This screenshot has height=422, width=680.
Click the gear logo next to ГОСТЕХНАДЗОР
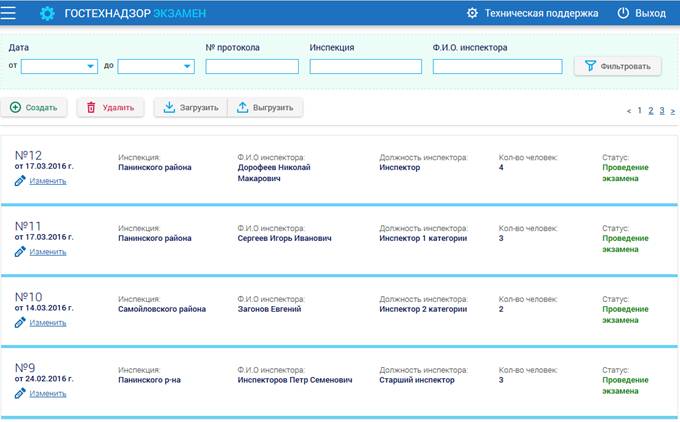click(x=47, y=13)
